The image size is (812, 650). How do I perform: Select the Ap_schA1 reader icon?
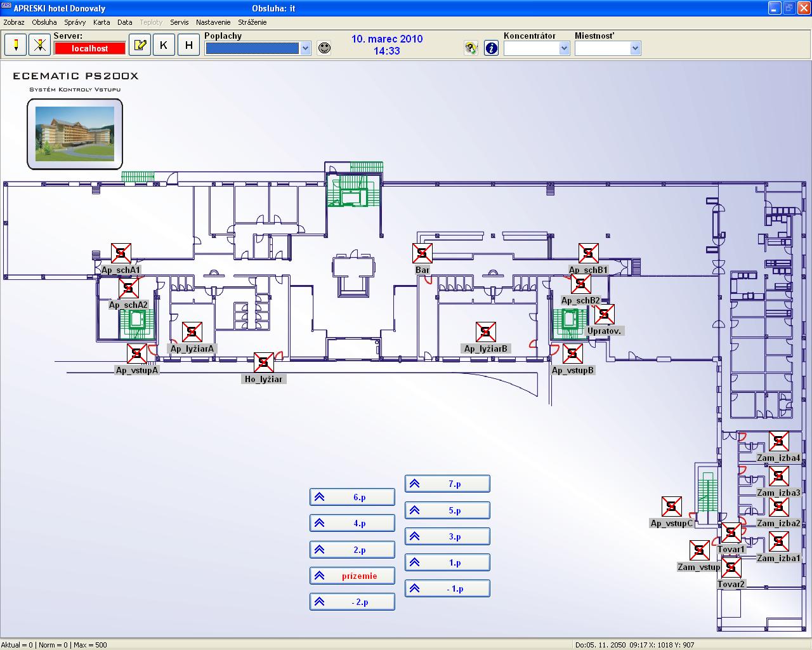point(121,253)
